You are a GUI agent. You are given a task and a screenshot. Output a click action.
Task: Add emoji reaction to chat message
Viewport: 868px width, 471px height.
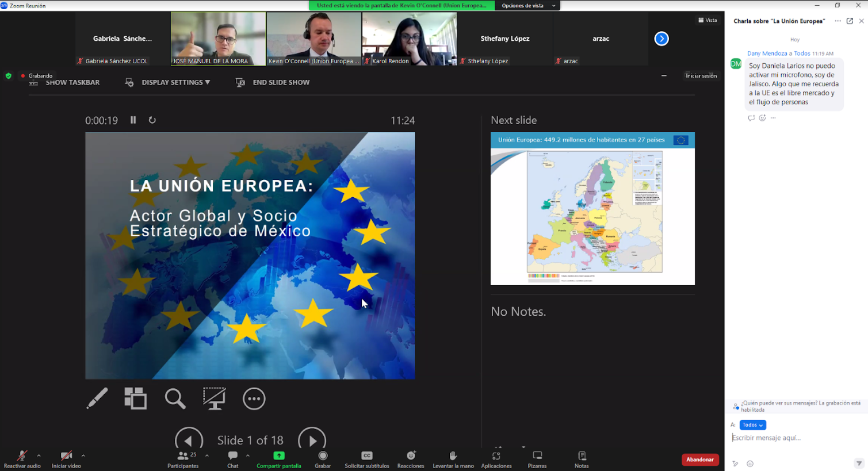[x=762, y=118]
